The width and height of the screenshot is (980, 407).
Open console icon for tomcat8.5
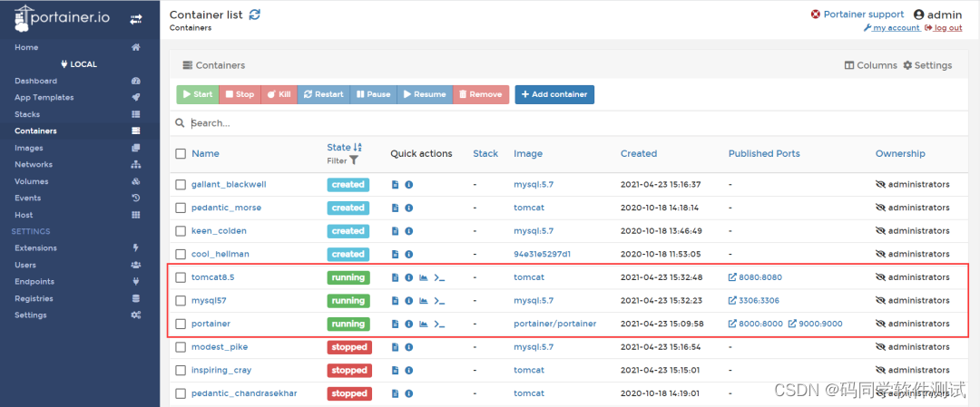click(x=439, y=277)
